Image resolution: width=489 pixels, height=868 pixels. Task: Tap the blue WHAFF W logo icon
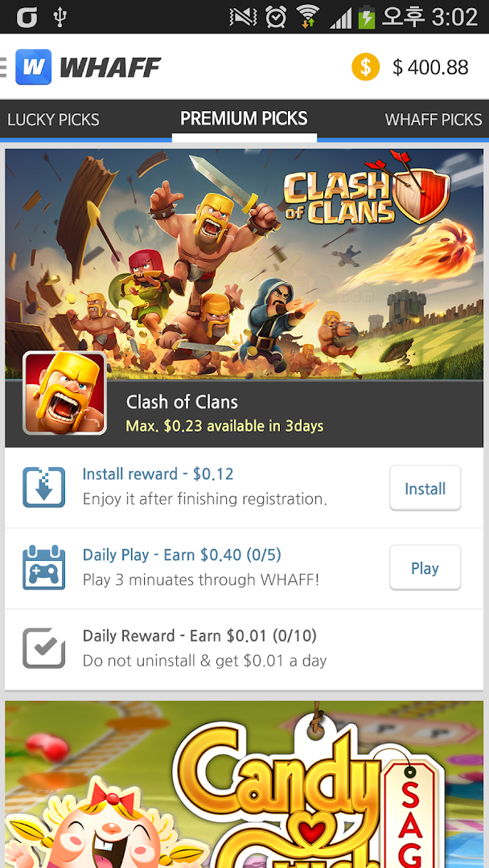[33, 67]
